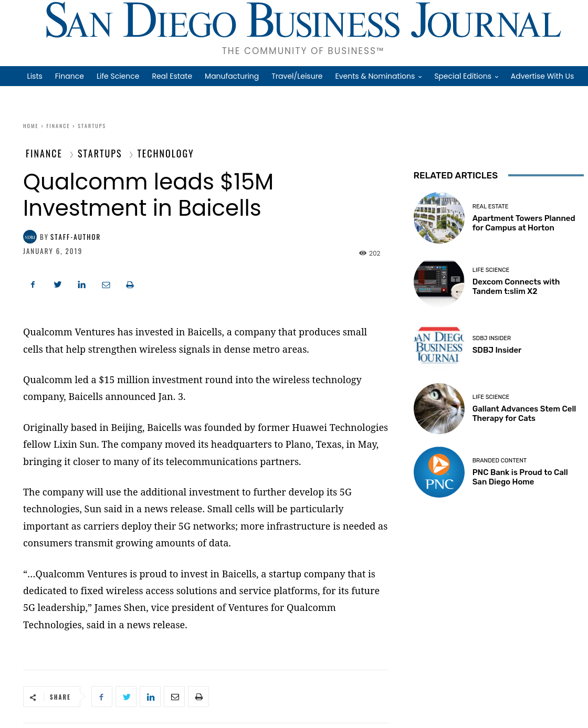Click the SDBJ author avatar icon
588x728 pixels.
click(30, 237)
